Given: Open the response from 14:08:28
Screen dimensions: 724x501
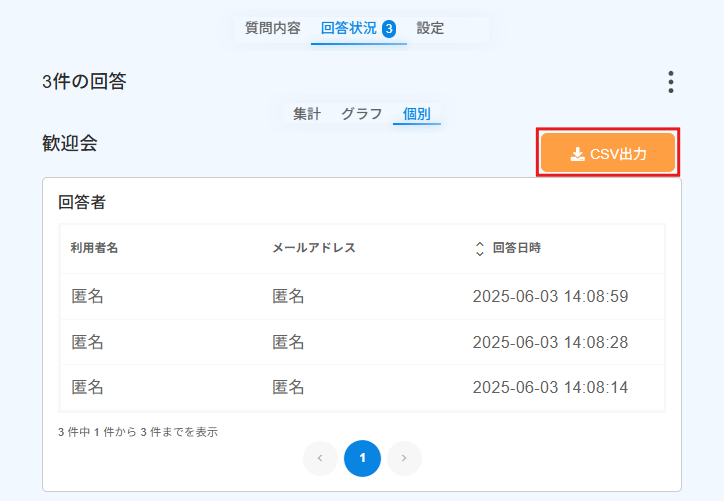Looking at the screenshot, I should click(362, 342).
